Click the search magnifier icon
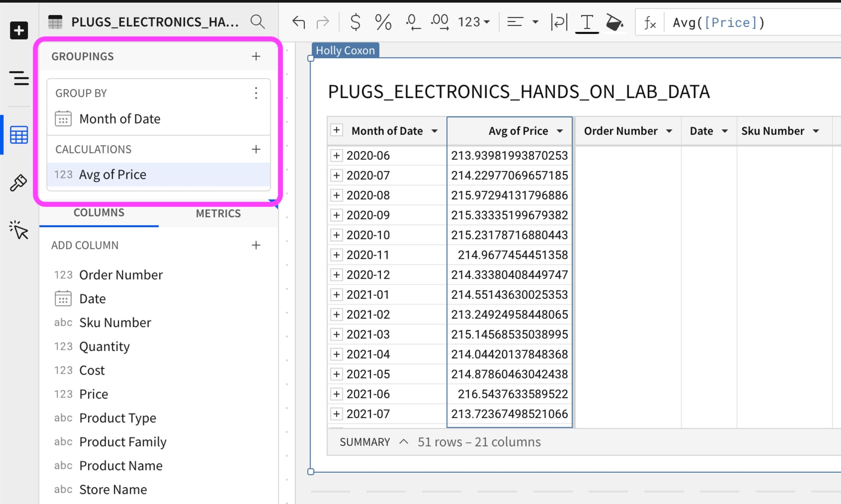The width and height of the screenshot is (841, 504). pyautogui.click(x=258, y=22)
